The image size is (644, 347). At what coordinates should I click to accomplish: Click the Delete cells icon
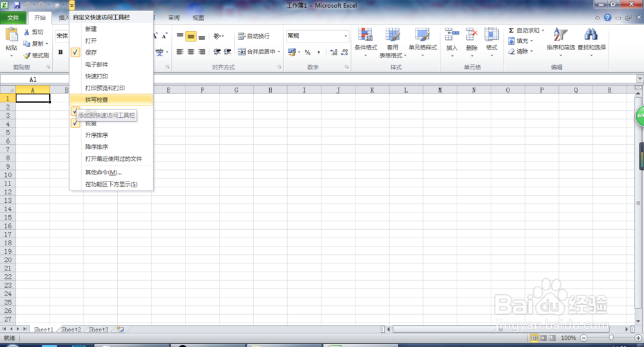[472, 35]
